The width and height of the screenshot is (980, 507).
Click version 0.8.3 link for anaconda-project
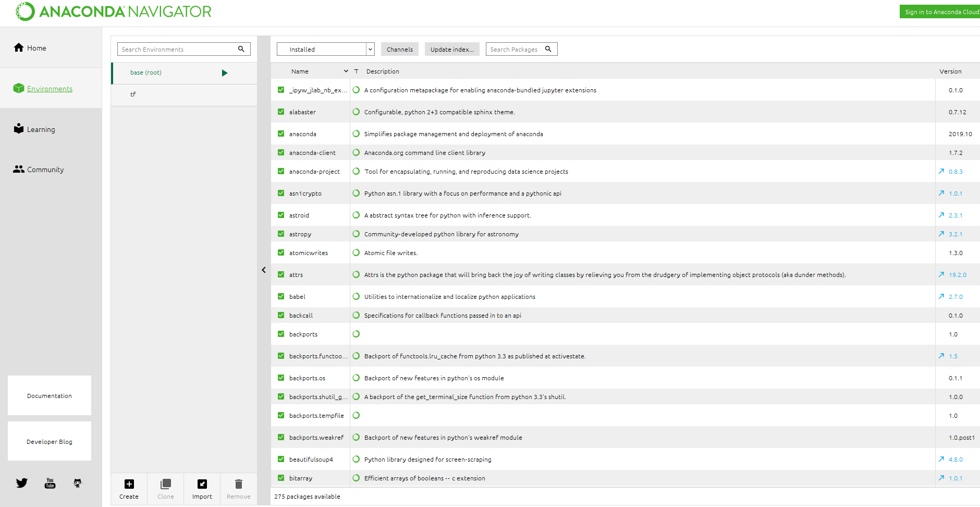point(955,172)
